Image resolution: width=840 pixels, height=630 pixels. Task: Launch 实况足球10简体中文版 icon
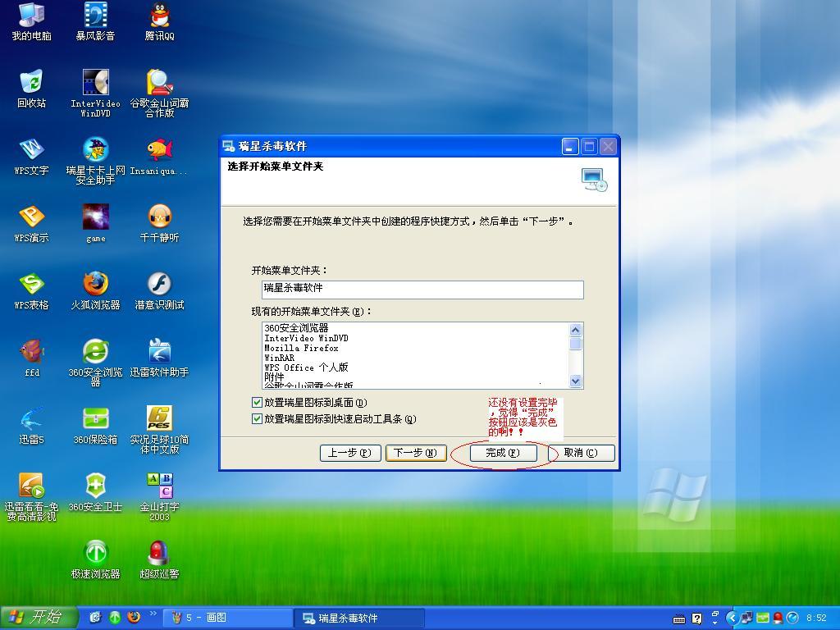[159, 430]
